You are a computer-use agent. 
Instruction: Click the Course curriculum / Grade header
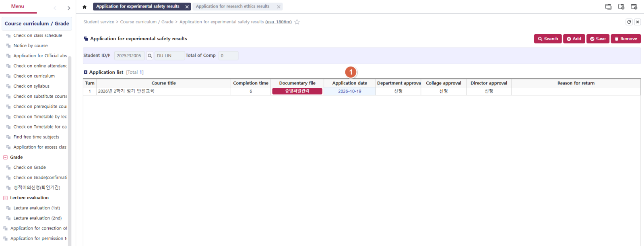[37, 24]
